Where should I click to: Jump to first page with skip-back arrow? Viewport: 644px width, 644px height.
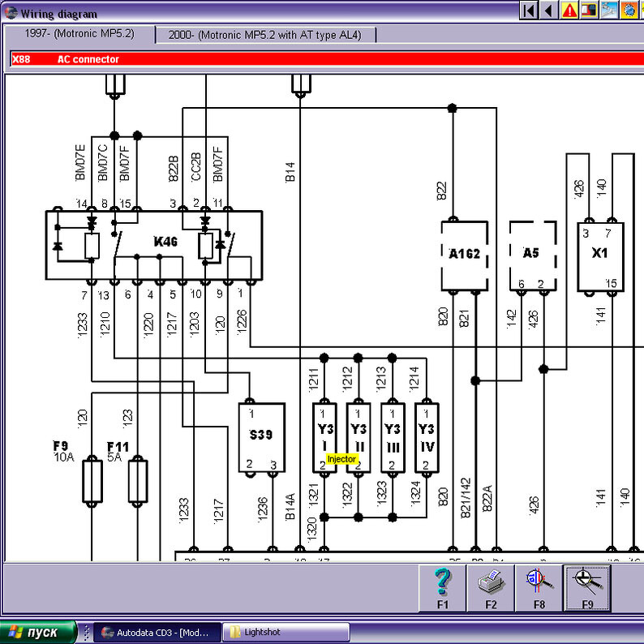click(x=529, y=11)
